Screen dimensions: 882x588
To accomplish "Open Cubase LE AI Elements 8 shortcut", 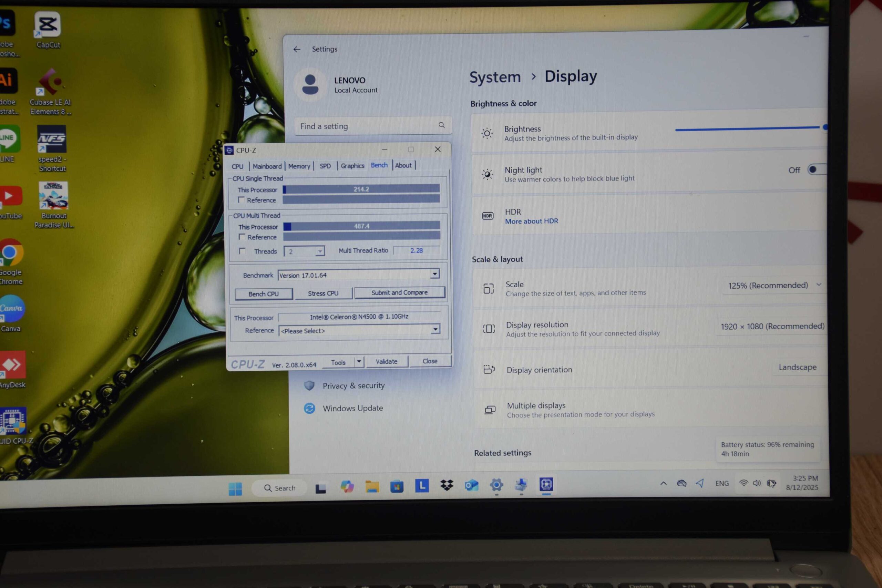I will (51, 92).
